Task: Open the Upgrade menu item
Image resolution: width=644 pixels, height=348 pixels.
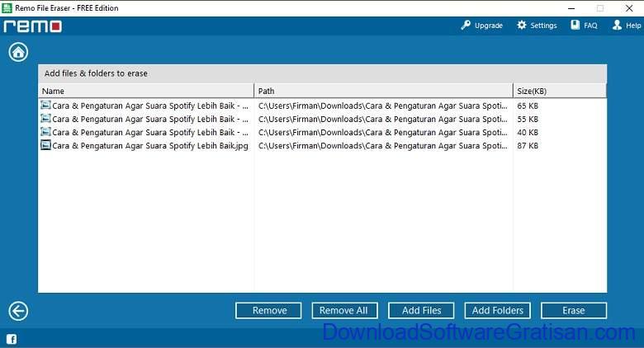Action: tap(482, 26)
